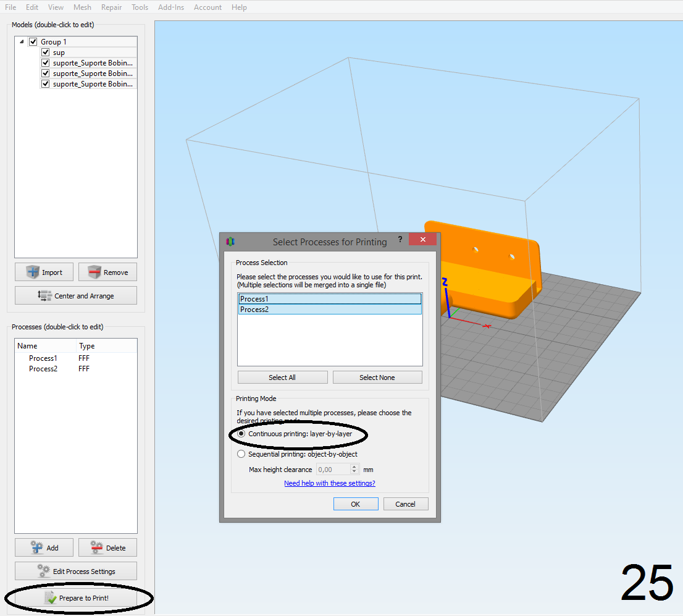Uncheck the Group 1 checkbox

coord(33,42)
